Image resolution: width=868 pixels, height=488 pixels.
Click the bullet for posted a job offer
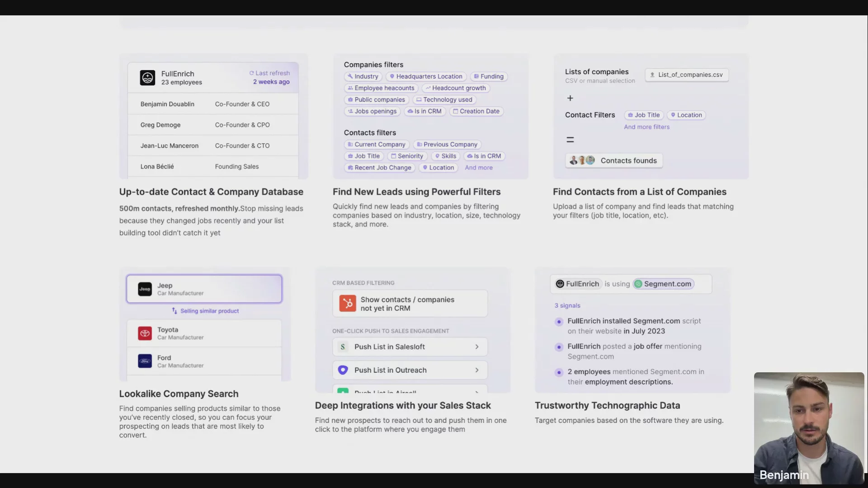(559, 347)
